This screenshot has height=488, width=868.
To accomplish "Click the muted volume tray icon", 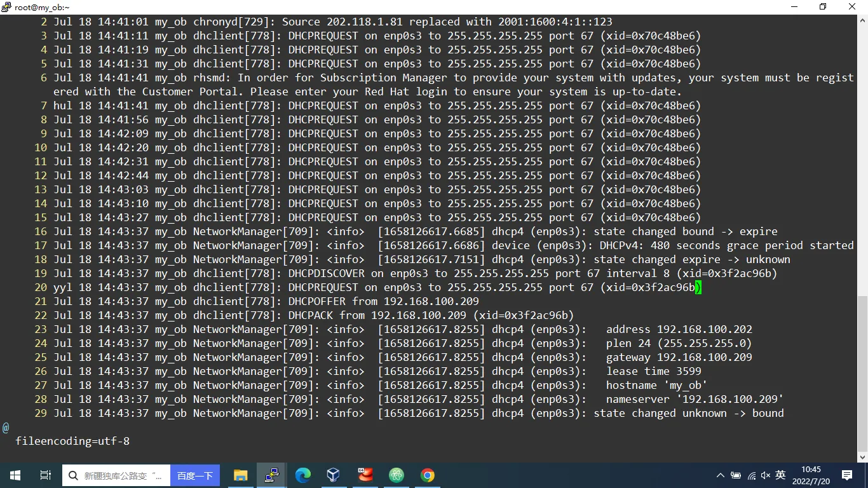I will pos(766,475).
